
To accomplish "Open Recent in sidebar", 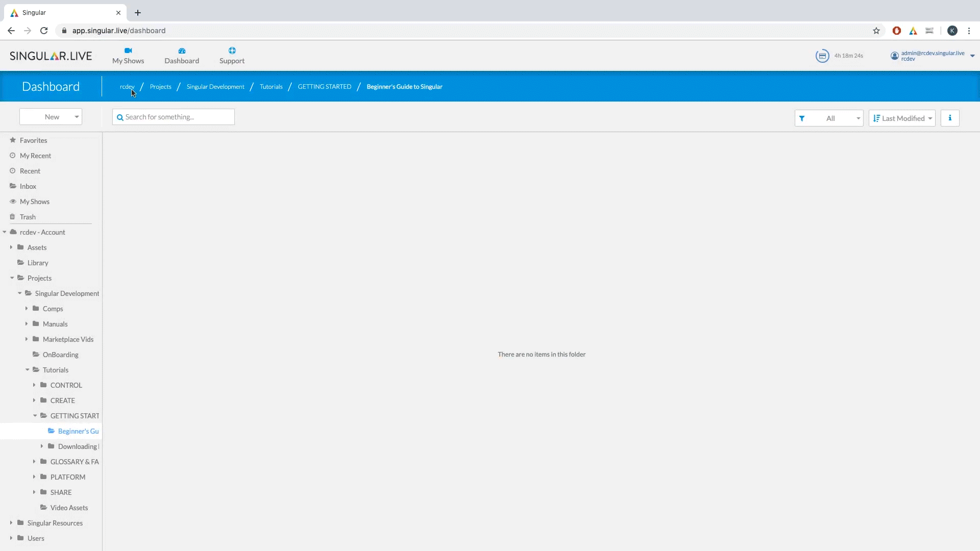I will [30, 171].
